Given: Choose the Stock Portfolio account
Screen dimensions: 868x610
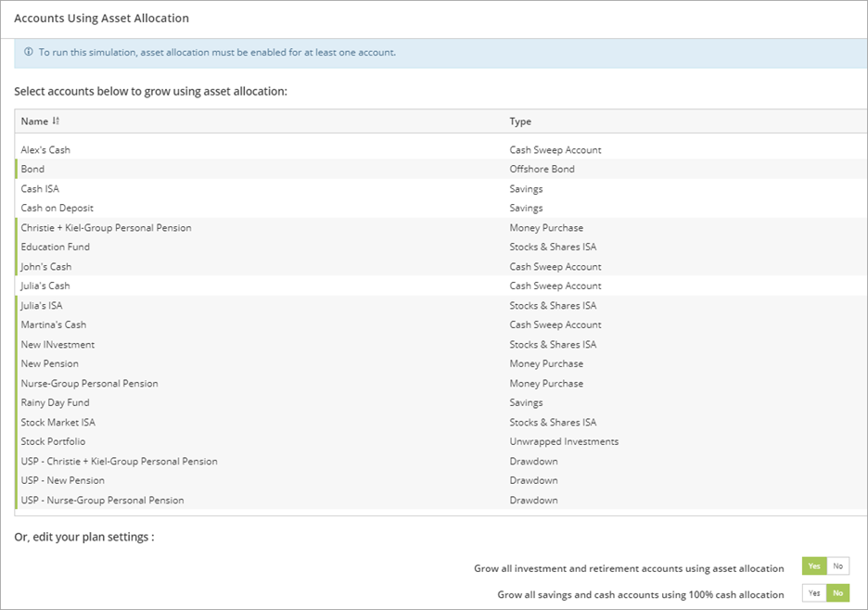Looking at the screenshot, I should pos(53,441).
